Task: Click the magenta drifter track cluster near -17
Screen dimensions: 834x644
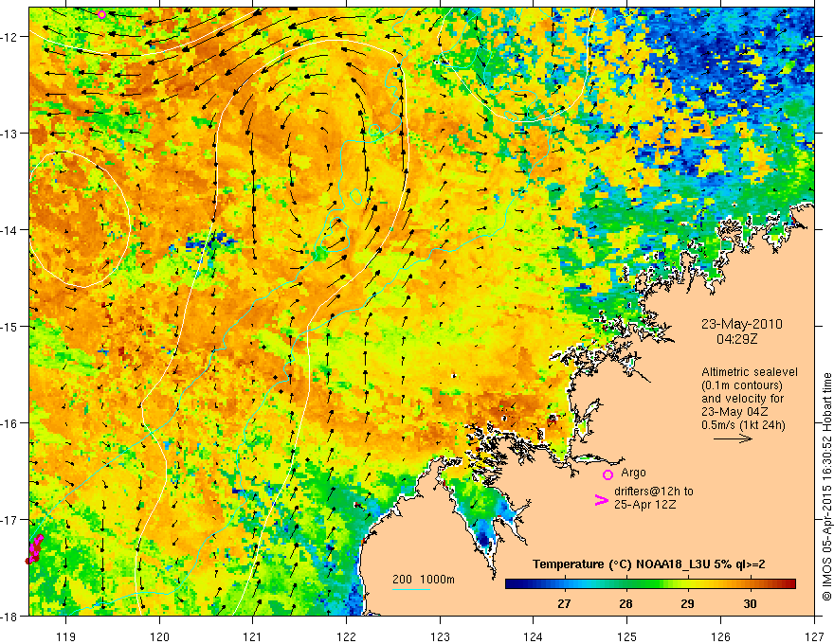Action: (34, 549)
